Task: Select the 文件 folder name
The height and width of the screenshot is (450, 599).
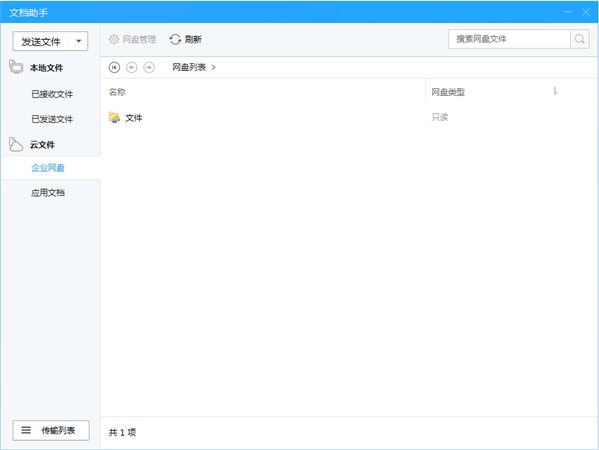Action: [134, 118]
